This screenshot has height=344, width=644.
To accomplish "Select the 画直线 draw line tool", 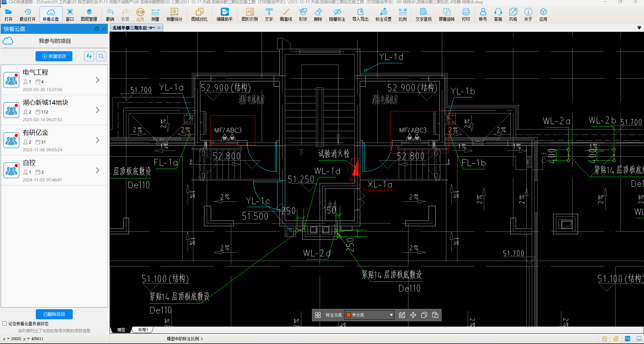I will point(286,15).
